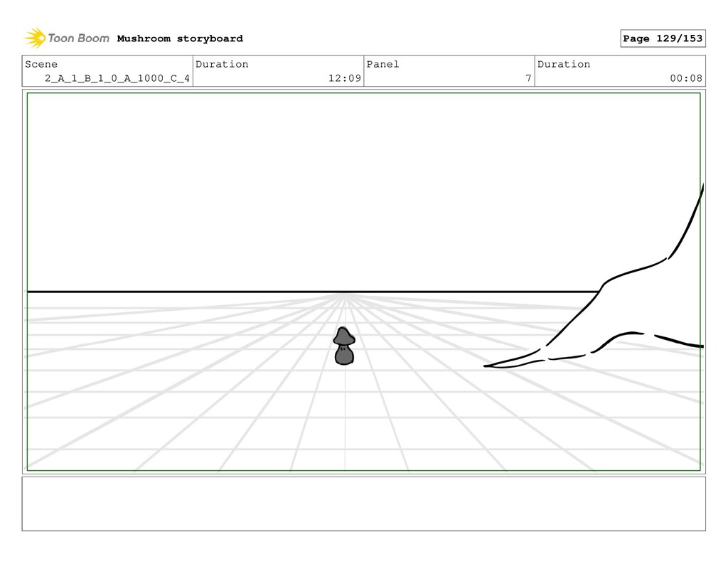The image size is (728, 564).
Task: Click the empty caption box below the panel
Action: tap(363, 504)
